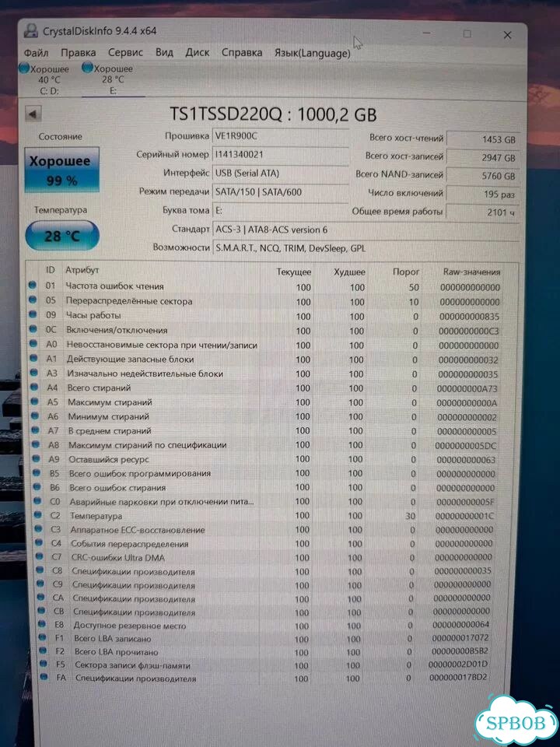
Task: Click status dot of A5 Максимум стираний
Action: tap(35, 402)
